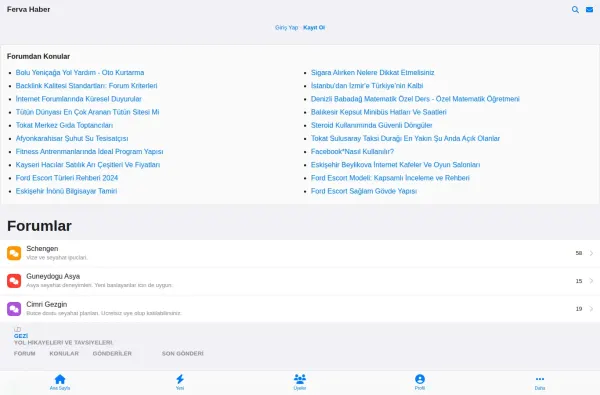
Task: Open Ford Escort Sağlam Gövde Yapısı
Action: click(364, 191)
